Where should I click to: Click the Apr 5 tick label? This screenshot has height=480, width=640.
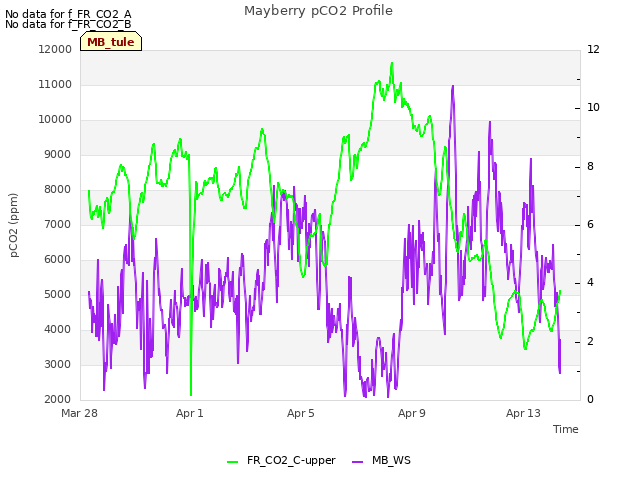click(301, 413)
